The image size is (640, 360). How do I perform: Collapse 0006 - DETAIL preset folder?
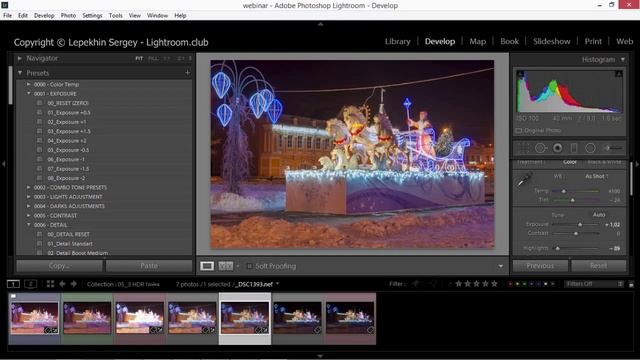29,225
